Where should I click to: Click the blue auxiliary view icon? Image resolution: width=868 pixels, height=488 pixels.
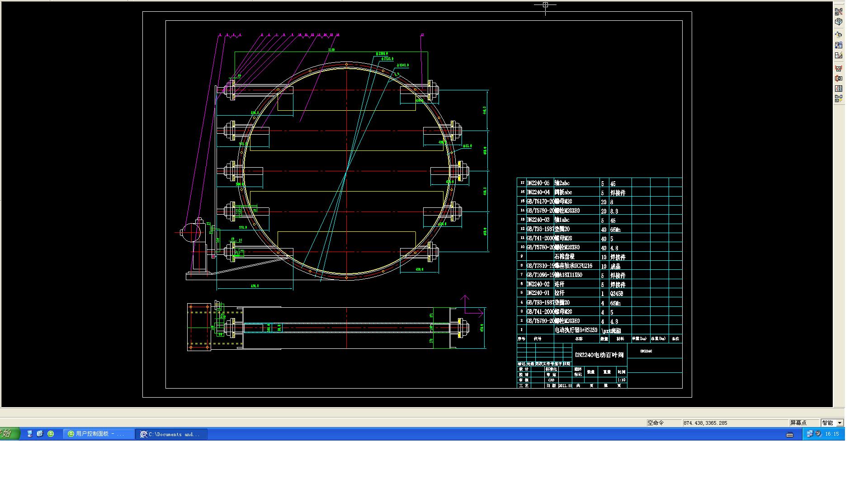tap(839, 45)
